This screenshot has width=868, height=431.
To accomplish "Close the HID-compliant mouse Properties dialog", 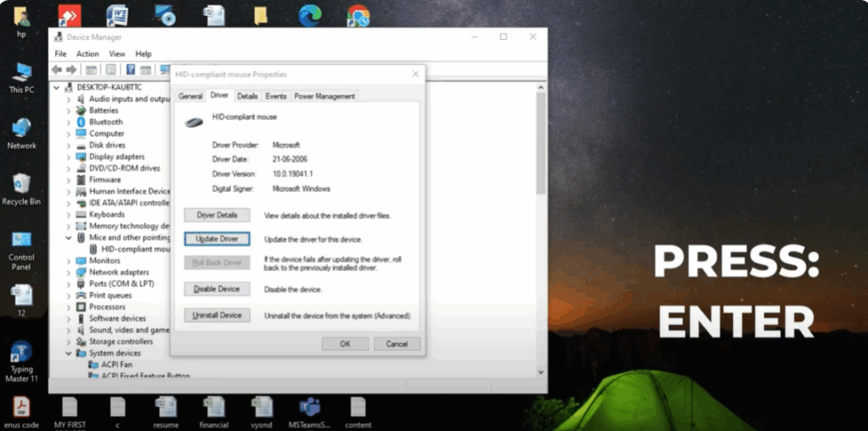I will click(415, 74).
